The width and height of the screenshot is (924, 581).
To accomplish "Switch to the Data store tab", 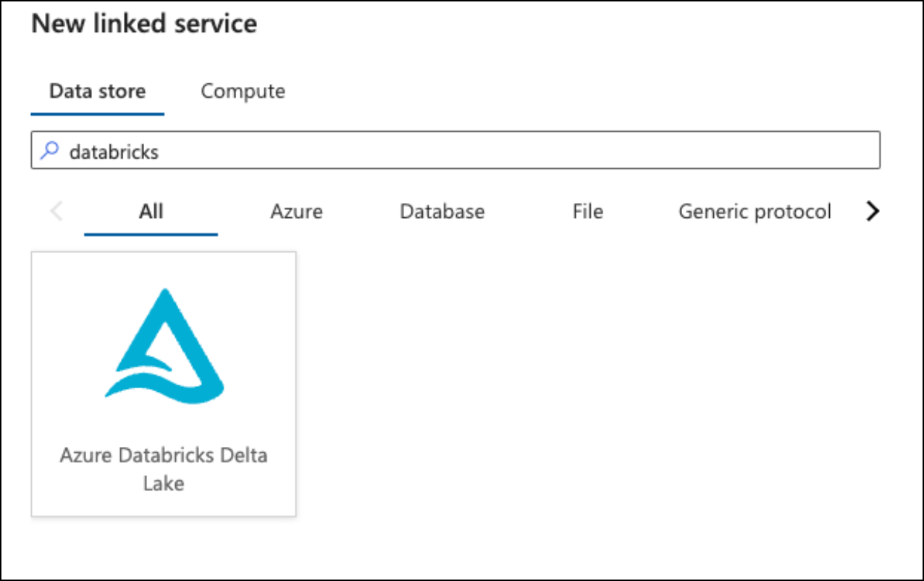I will [97, 91].
